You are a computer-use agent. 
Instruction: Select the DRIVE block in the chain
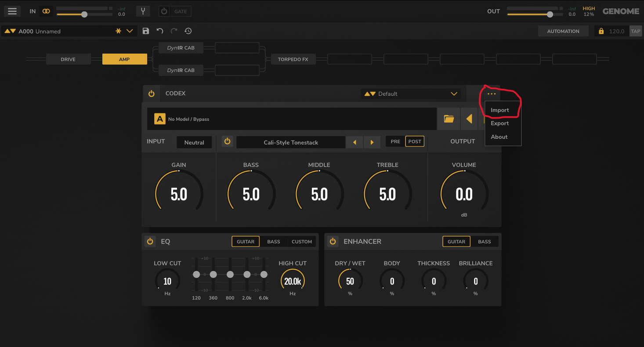click(x=68, y=59)
